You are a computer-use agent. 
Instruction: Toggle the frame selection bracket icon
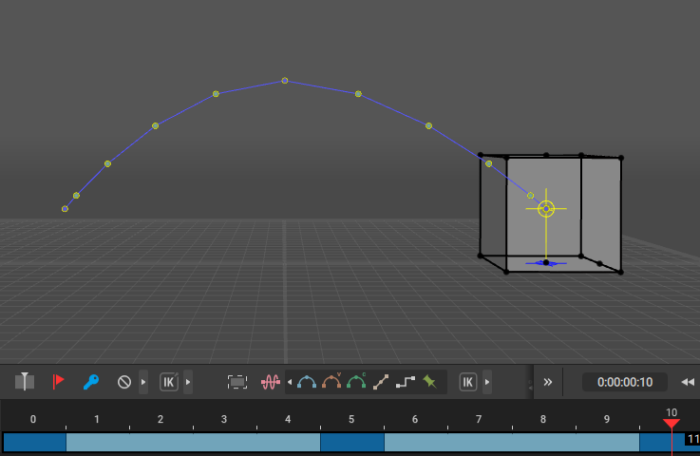[237, 381]
